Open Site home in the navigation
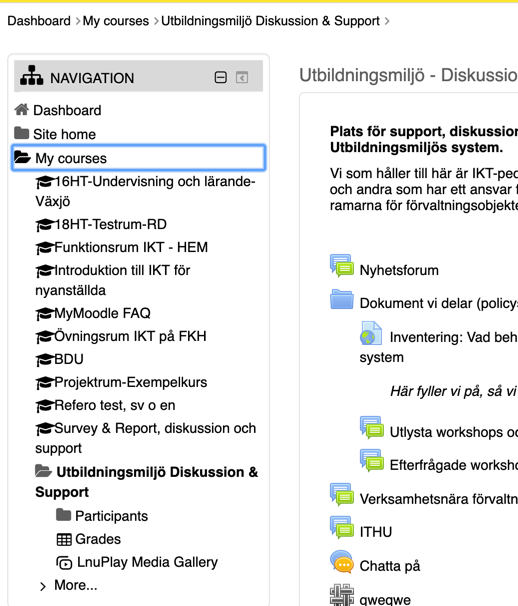 pyautogui.click(x=64, y=134)
